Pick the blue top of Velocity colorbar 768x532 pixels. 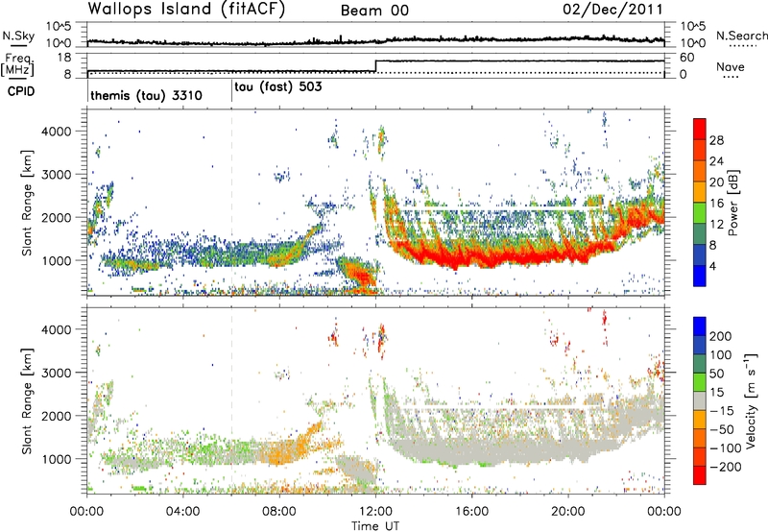point(700,326)
